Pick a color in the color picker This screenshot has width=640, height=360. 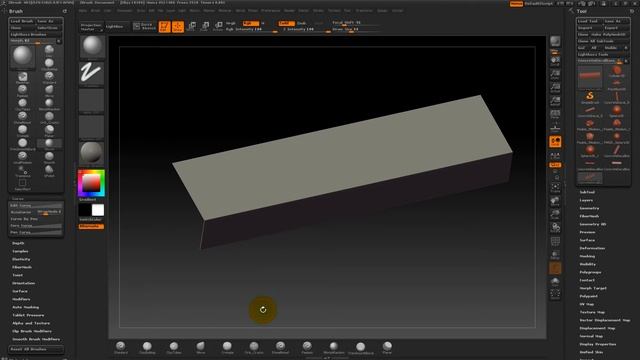(x=91, y=183)
